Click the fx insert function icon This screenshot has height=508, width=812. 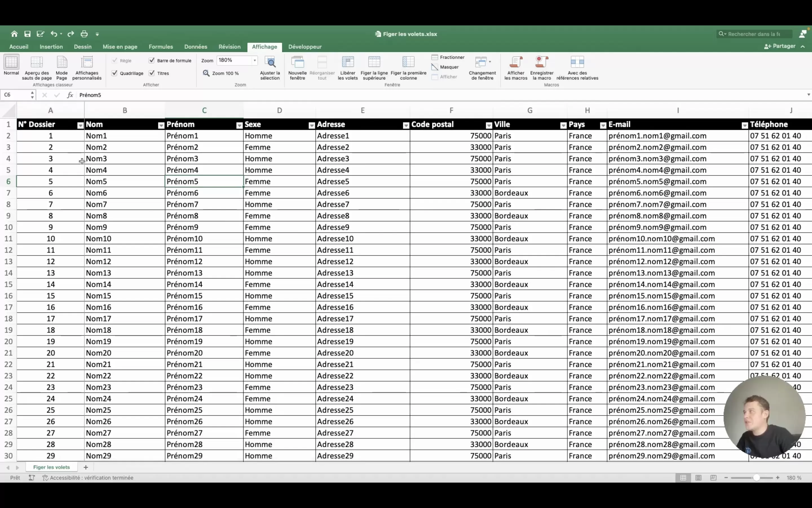tap(70, 95)
